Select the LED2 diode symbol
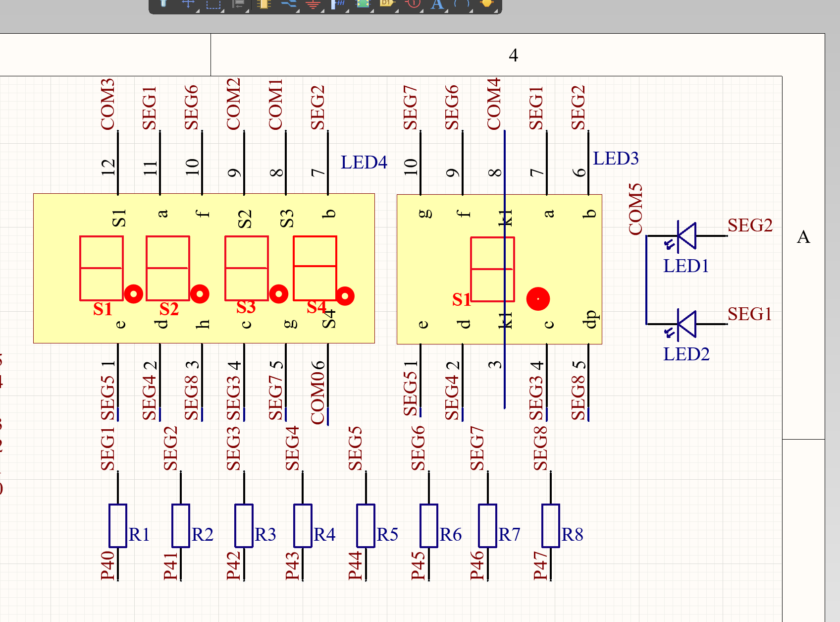Viewport: 840px width, 622px height. click(686, 324)
